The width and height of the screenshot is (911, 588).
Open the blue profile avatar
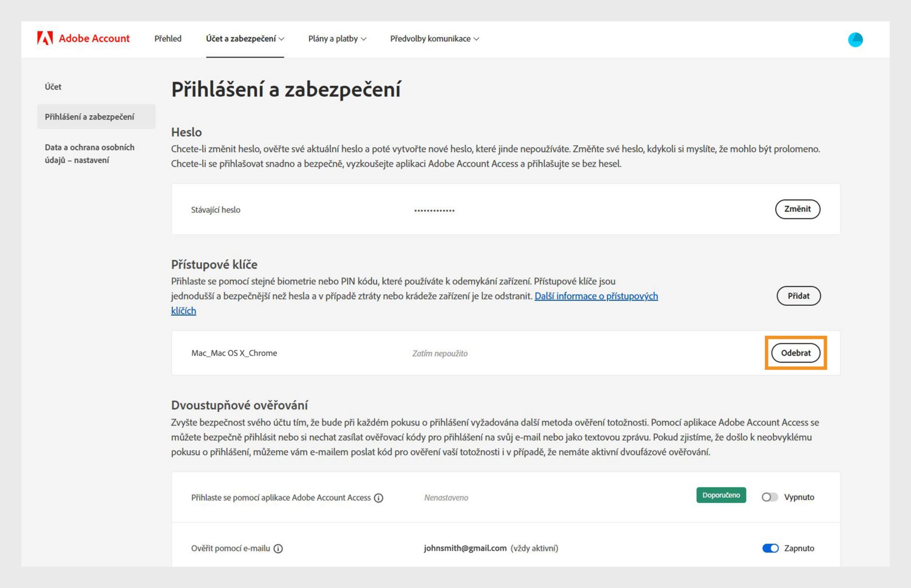point(855,39)
